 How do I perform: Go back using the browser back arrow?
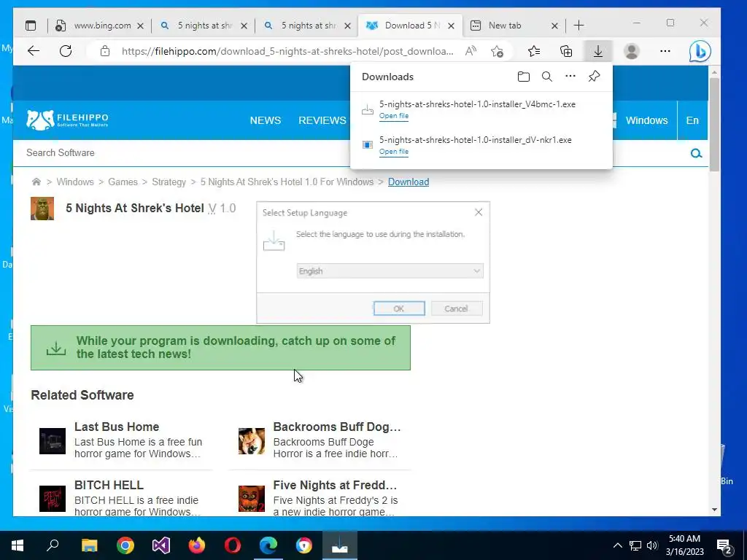click(34, 51)
